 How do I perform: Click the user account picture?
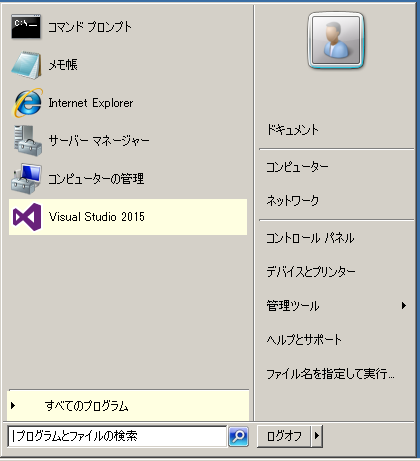click(336, 40)
